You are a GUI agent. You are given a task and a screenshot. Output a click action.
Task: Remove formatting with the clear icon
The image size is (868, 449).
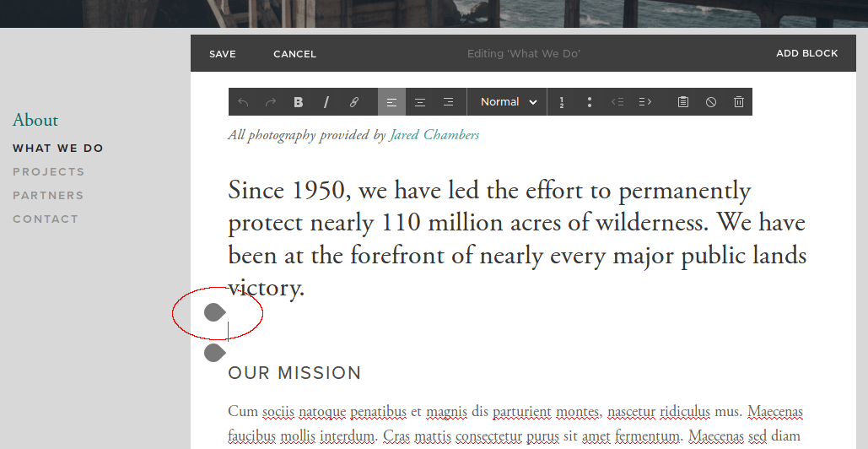tap(711, 102)
